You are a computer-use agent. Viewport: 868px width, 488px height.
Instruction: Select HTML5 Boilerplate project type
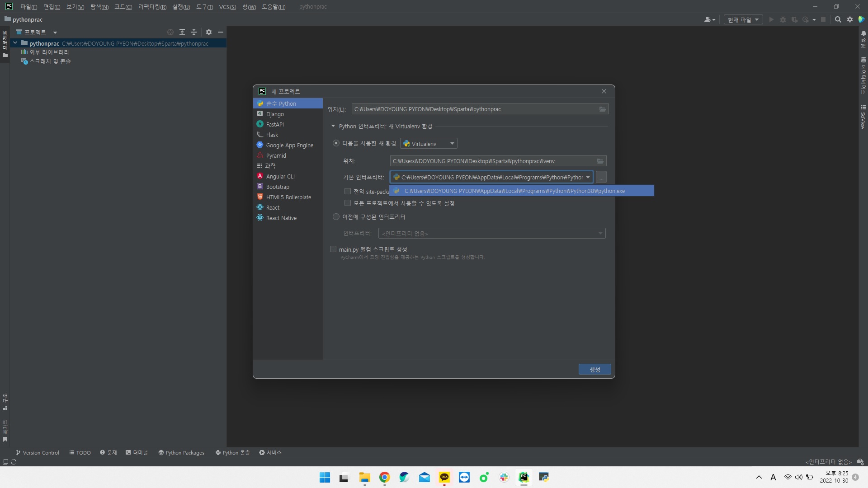point(288,197)
